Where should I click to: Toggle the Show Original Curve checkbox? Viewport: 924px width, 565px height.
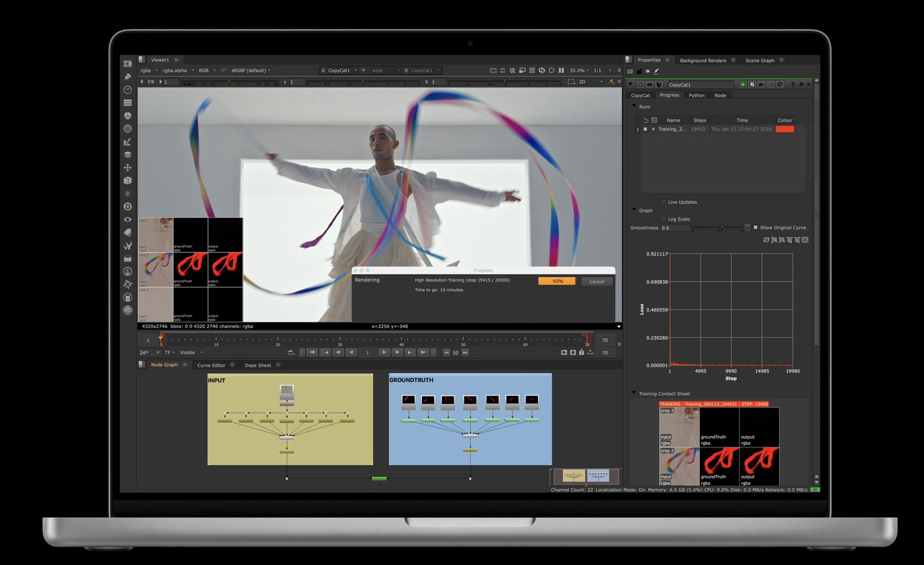755,227
